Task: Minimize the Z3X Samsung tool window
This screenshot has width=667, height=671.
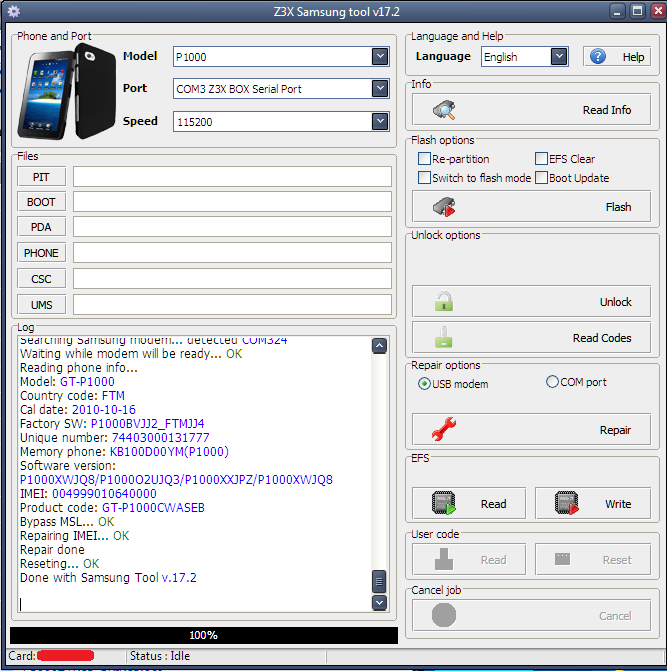Action: [x=617, y=11]
